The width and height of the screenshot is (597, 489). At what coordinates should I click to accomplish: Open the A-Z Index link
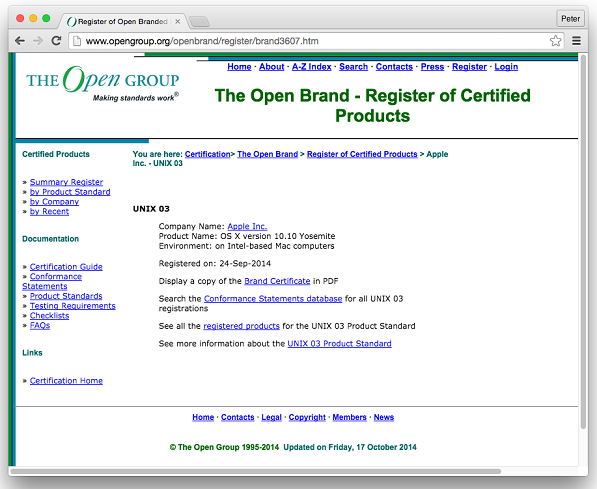coord(311,67)
